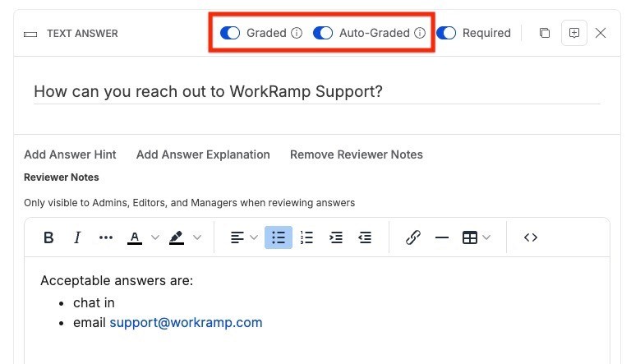Click the 'Acceptable answers are:' text
This screenshot has width=631, height=364.
[x=117, y=281]
